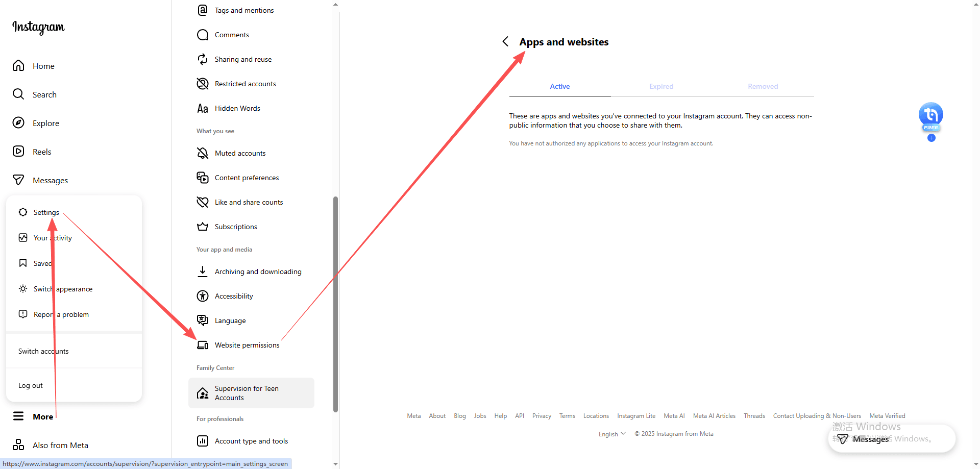Screen dimensions: 980x469
Task: Open the Instagram Lite footer link
Action: (636, 416)
